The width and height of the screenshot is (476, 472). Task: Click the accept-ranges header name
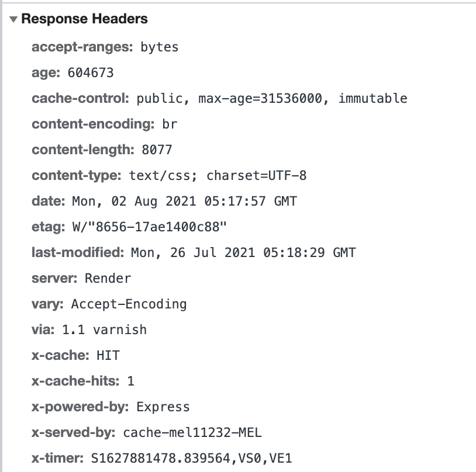83,47
